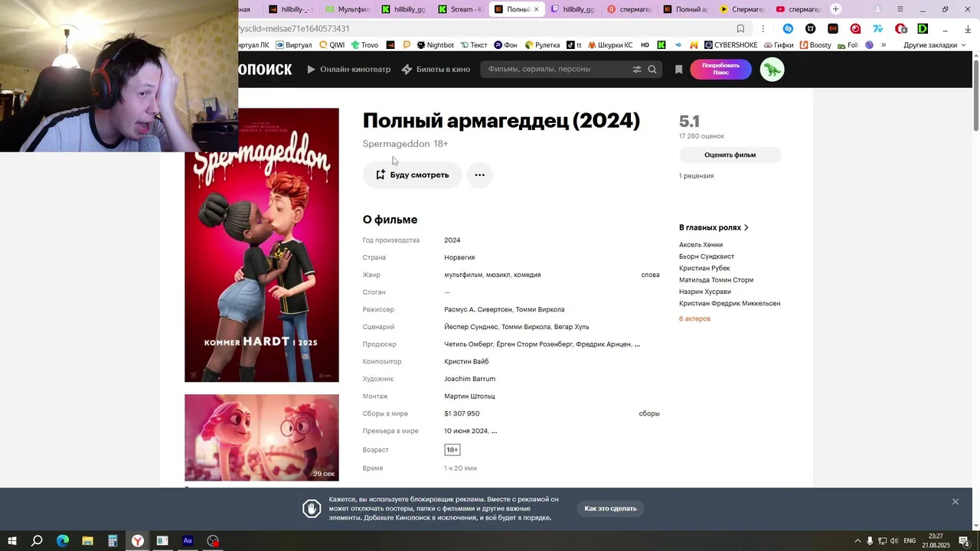Open volume control in system tray
980x551 pixels.
point(894,541)
